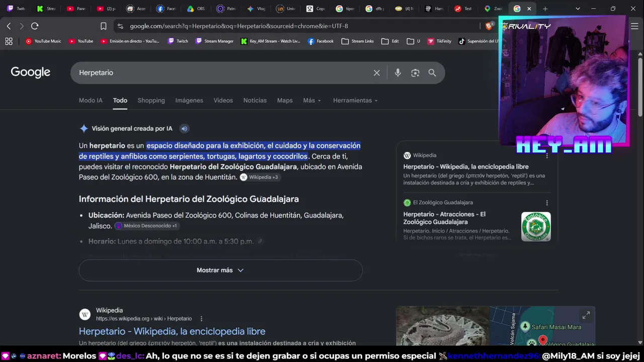Open the Key_AM Stream bookmark
The width and height of the screenshot is (644, 362).
coord(271,41)
